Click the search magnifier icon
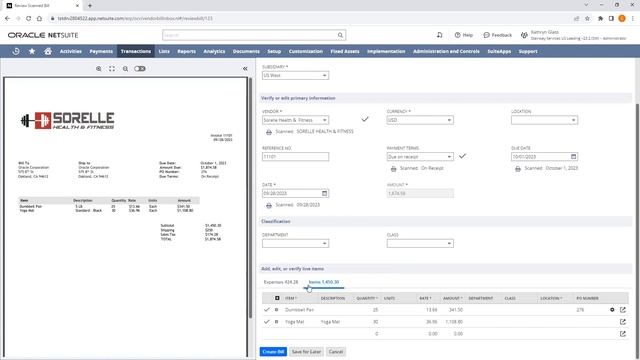The height and width of the screenshot is (360, 640). pos(340,35)
